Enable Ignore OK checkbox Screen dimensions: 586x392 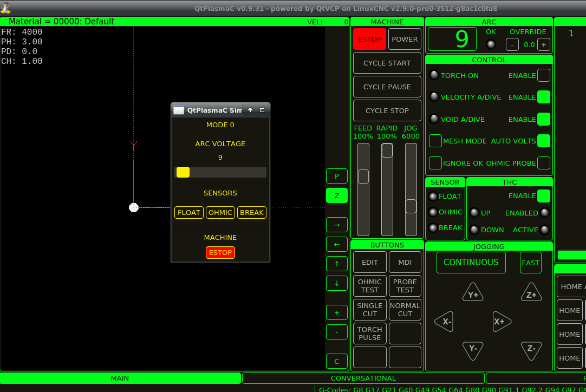(x=435, y=163)
